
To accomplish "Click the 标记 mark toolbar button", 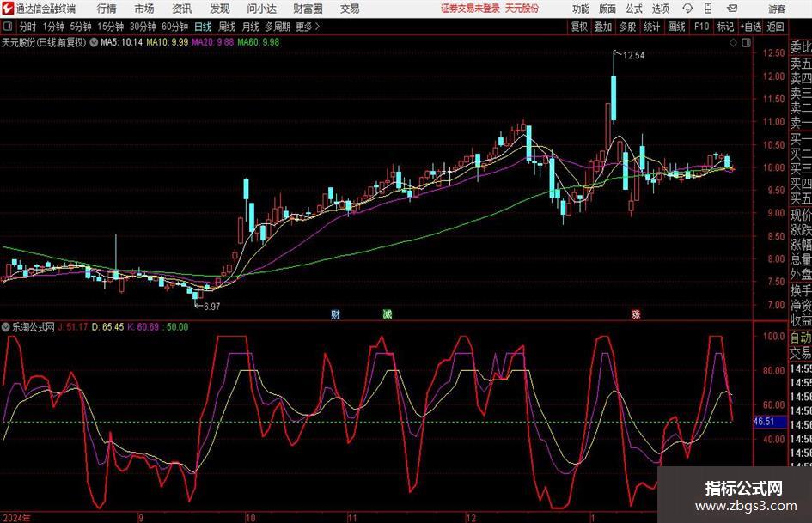I will point(725,27).
